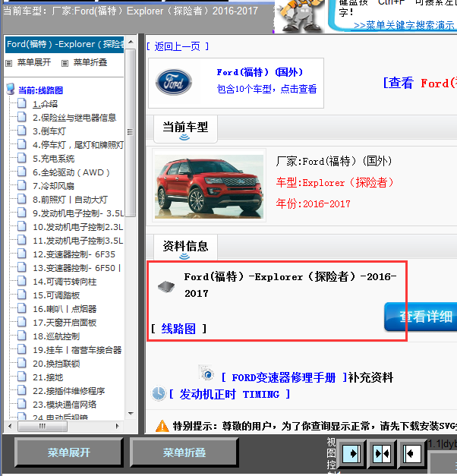Select the 当前:线路图 root node
The height and width of the screenshot is (476, 457).
(41, 90)
